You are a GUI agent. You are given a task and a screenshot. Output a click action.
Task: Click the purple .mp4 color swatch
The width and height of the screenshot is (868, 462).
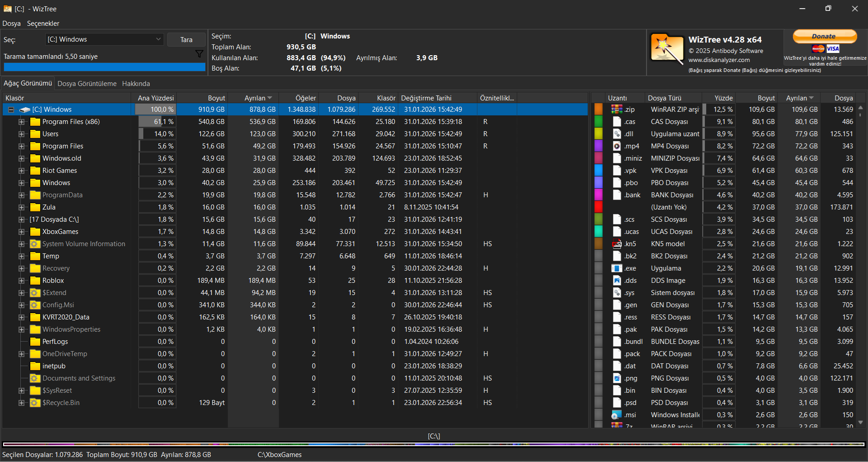click(599, 146)
